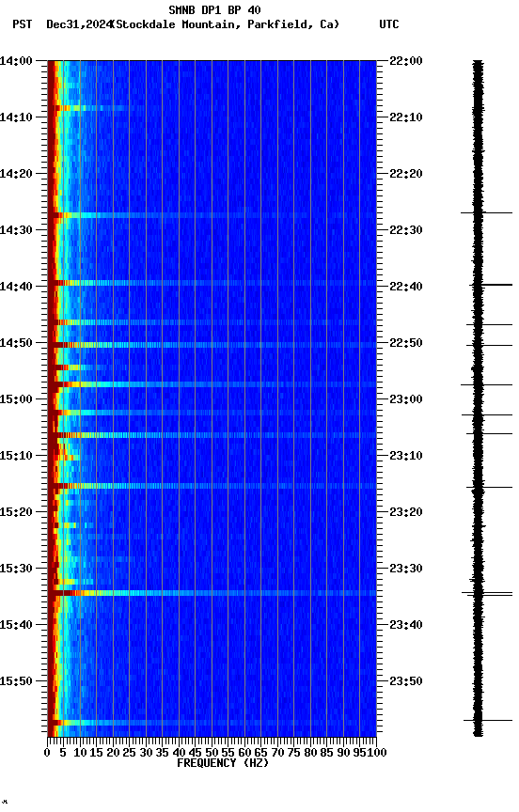Click the '15:40' PST time label

(16, 625)
